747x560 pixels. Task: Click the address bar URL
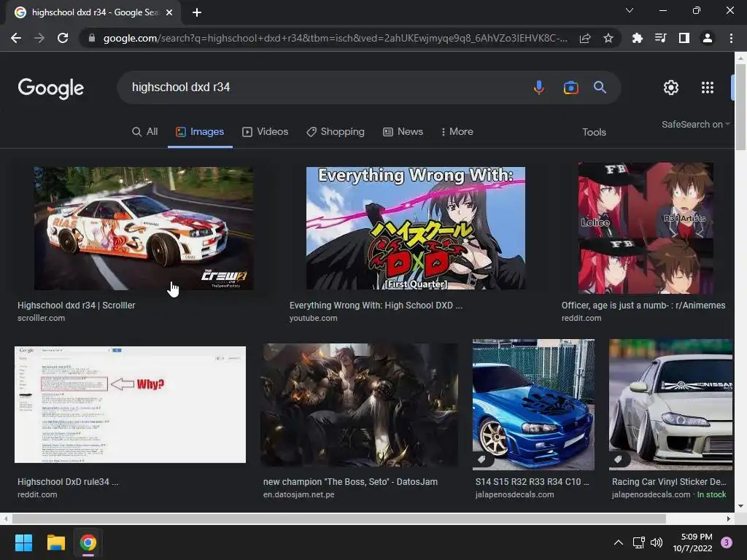336,38
